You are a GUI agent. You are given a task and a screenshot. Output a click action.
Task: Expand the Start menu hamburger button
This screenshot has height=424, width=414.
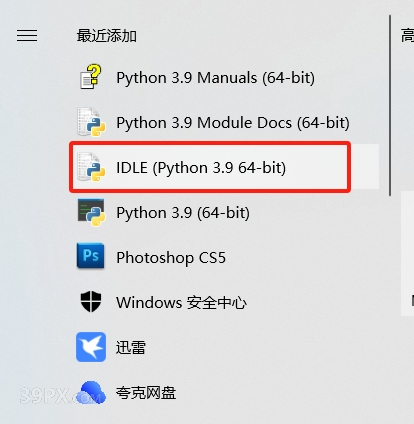[x=27, y=35]
